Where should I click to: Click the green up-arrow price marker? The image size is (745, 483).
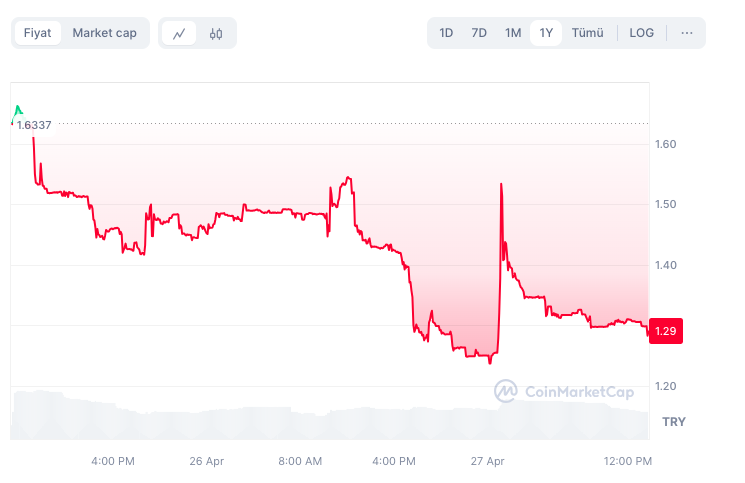point(17,109)
